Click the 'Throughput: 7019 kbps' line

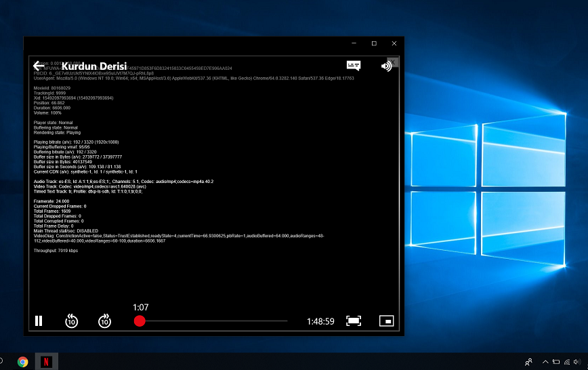coord(56,251)
